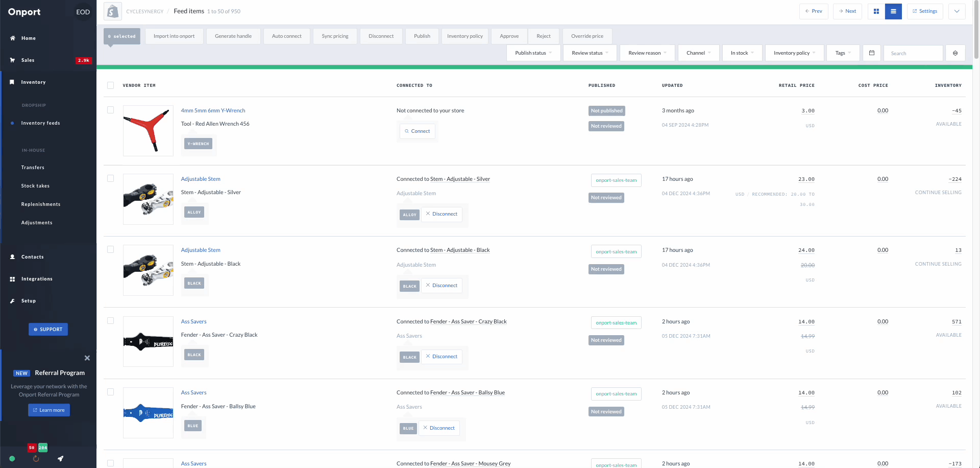Go to the Next page of feed items
This screenshot has height=468, width=980.
coord(847,11)
